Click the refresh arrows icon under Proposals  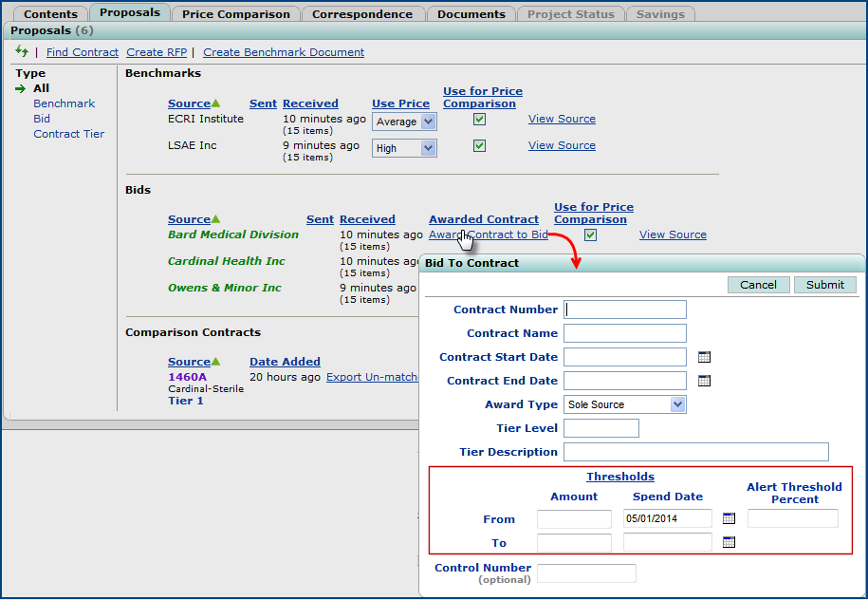[22, 52]
